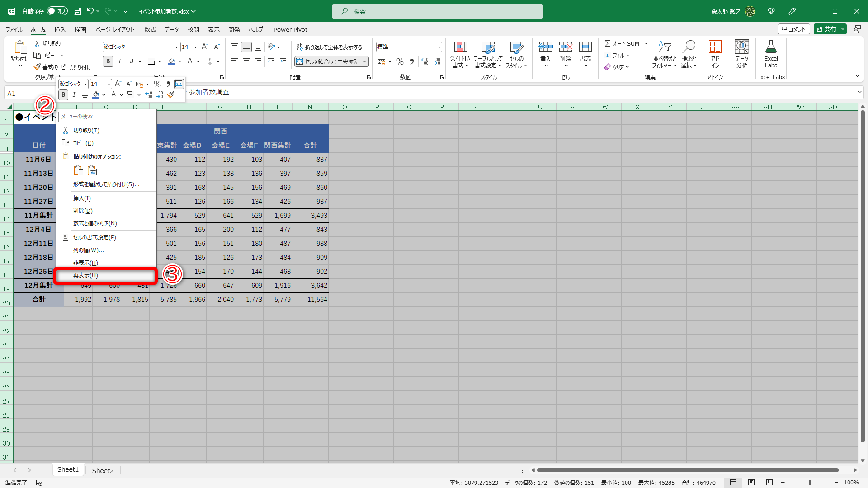Click the menu search field in context menu
The height and width of the screenshot is (488, 868).
106,117
